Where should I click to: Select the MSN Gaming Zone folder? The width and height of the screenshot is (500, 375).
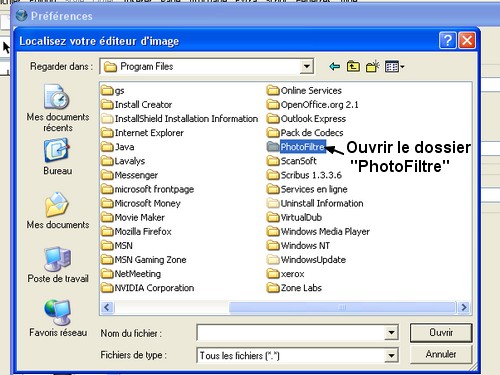click(x=144, y=260)
